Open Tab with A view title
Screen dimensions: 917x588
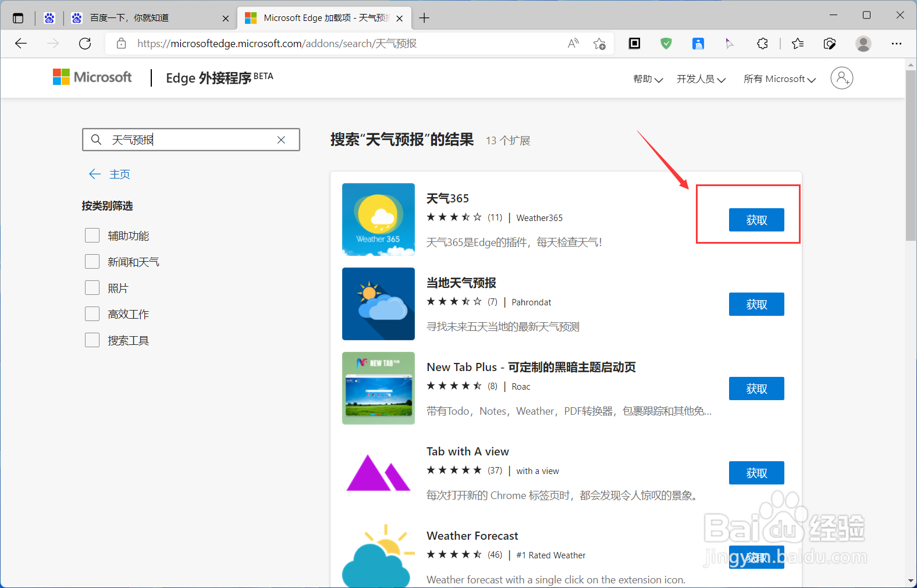point(468,451)
